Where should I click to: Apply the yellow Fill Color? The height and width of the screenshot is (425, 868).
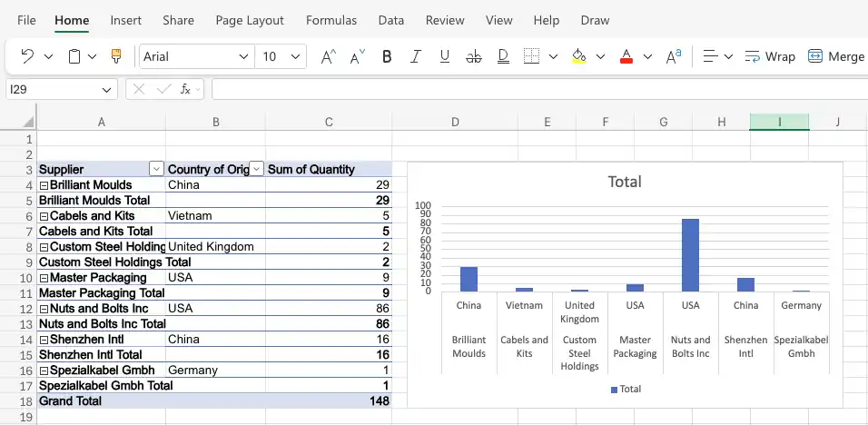(579, 56)
